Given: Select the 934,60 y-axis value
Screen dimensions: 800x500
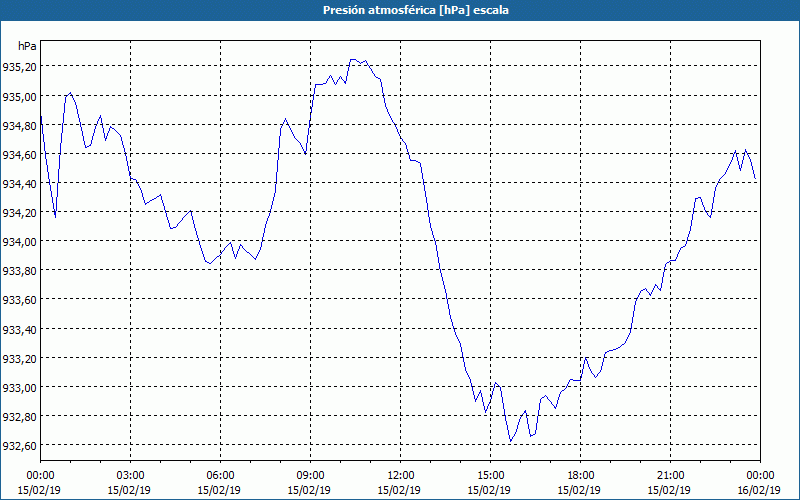Looking at the screenshot, I should coord(19,155).
